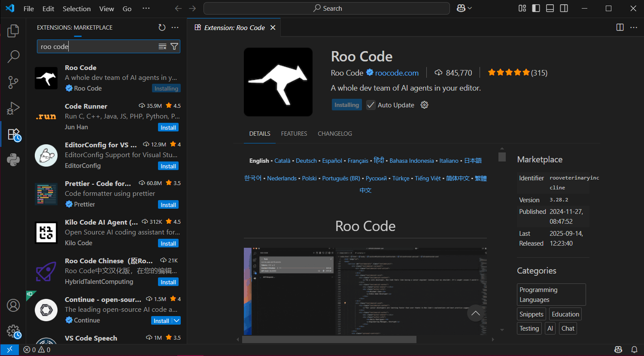Open Roo Code extension settings gear
This screenshot has height=356, width=644.
pos(424,105)
